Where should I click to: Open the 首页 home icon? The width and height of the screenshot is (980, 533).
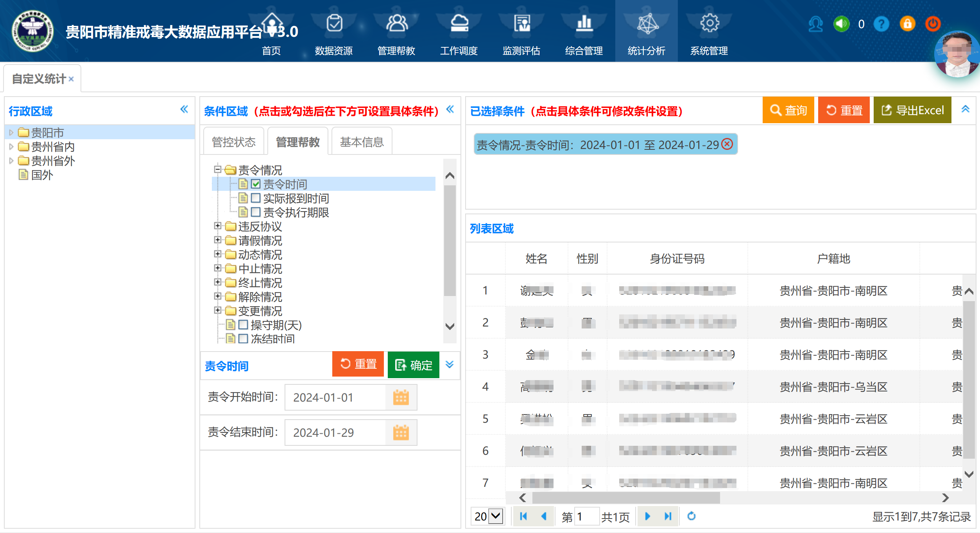click(272, 23)
